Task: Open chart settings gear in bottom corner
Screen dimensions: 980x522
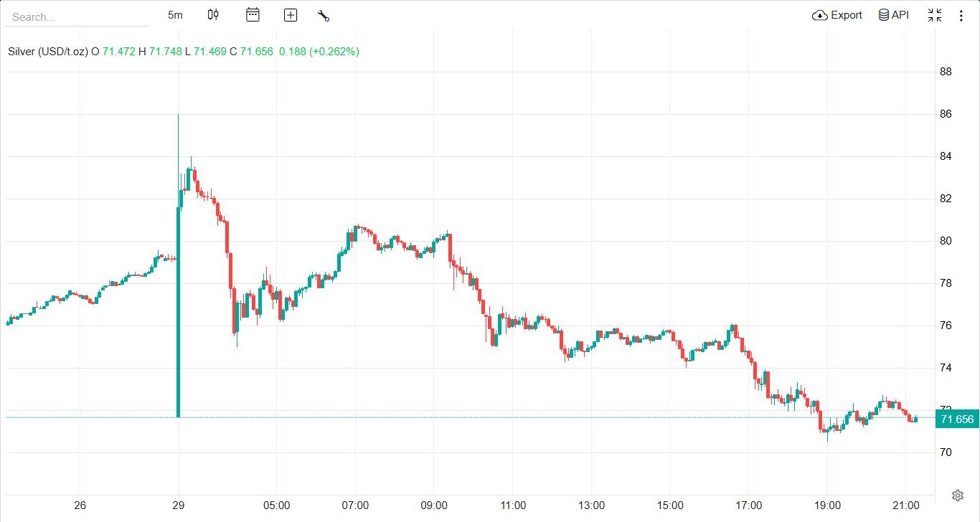Action: point(957,495)
